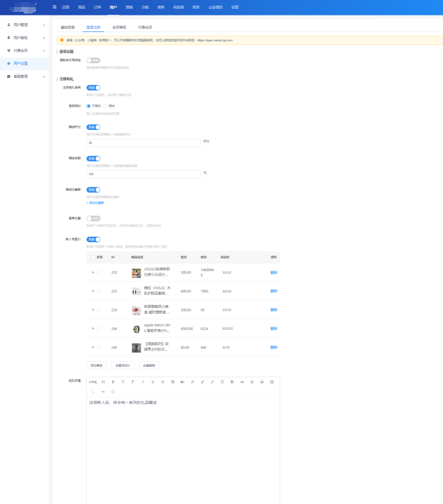Click the Italic icon in editor toolbar

click(143, 382)
